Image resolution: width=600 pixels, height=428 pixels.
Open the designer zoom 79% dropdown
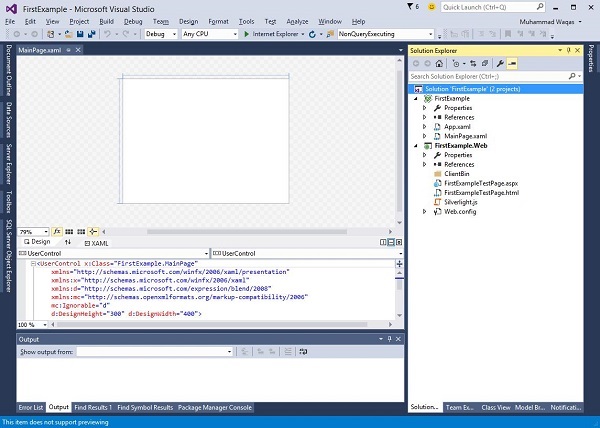pyautogui.click(x=33, y=231)
